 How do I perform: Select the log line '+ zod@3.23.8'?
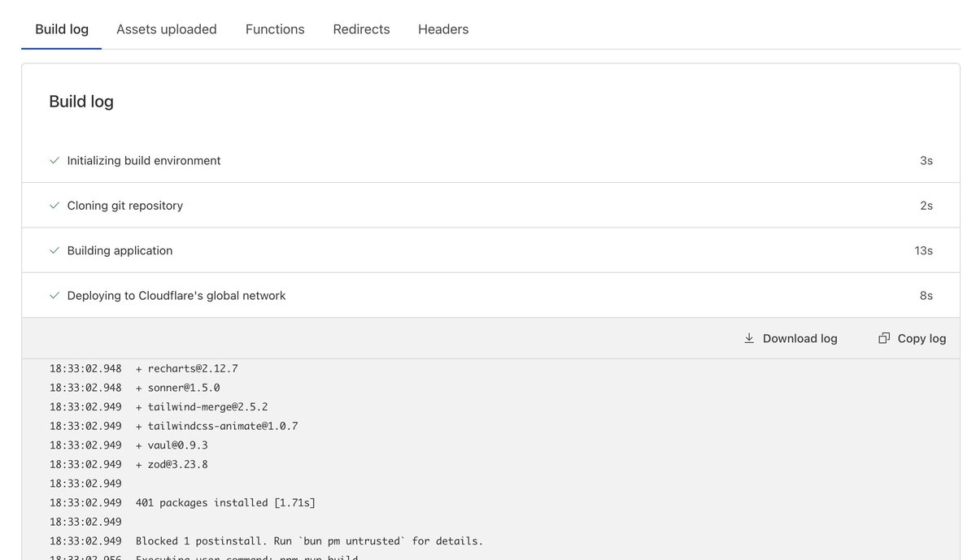point(172,464)
